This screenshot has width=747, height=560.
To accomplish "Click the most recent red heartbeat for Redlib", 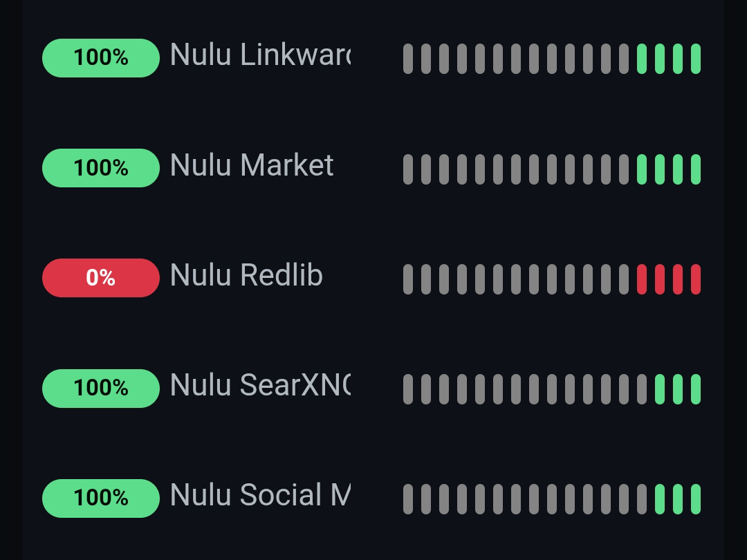I will [696, 279].
